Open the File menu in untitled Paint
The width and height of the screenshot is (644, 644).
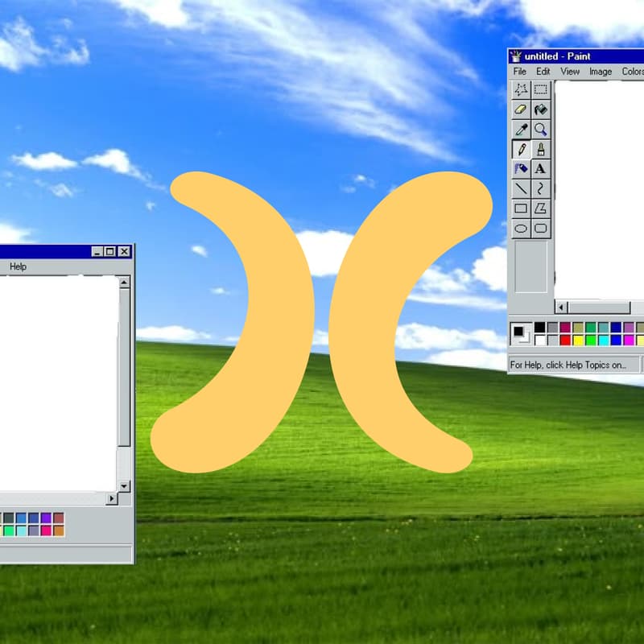519,72
